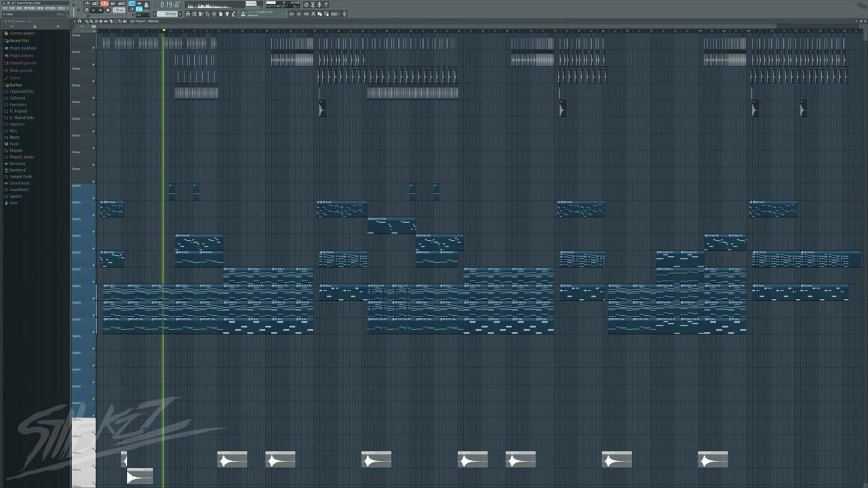Expand Channel presets in the browser
The width and height of the screenshot is (868, 488).
point(22,63)
